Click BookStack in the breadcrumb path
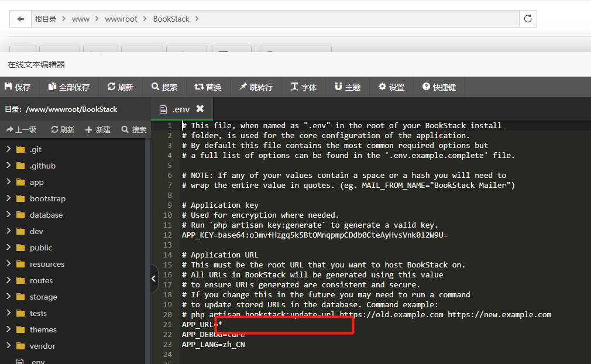The image size is (591, 364). (x=171, y=19)
